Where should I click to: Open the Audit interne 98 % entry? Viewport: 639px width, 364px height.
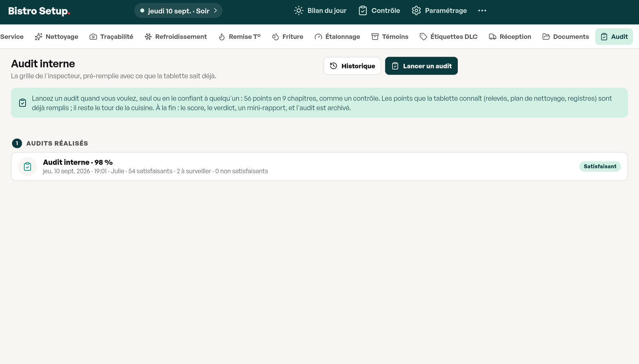click(319, 166)
